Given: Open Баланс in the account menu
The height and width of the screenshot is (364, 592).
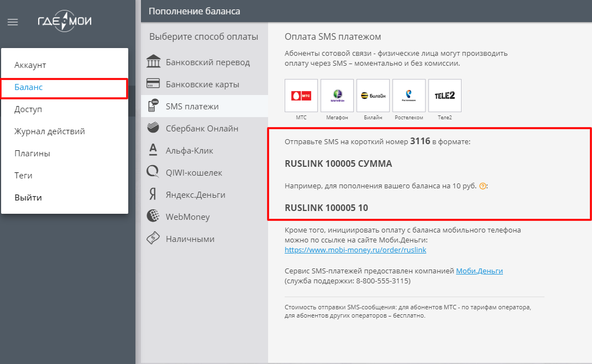Looking at the screenshot, I should [x=65, y=88].
